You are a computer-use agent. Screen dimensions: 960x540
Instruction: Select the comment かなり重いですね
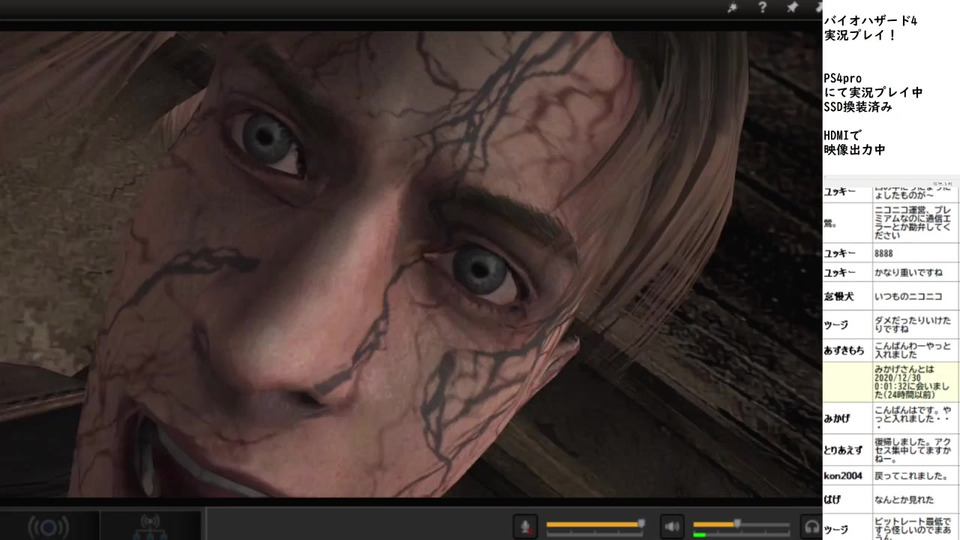[908, 272]
